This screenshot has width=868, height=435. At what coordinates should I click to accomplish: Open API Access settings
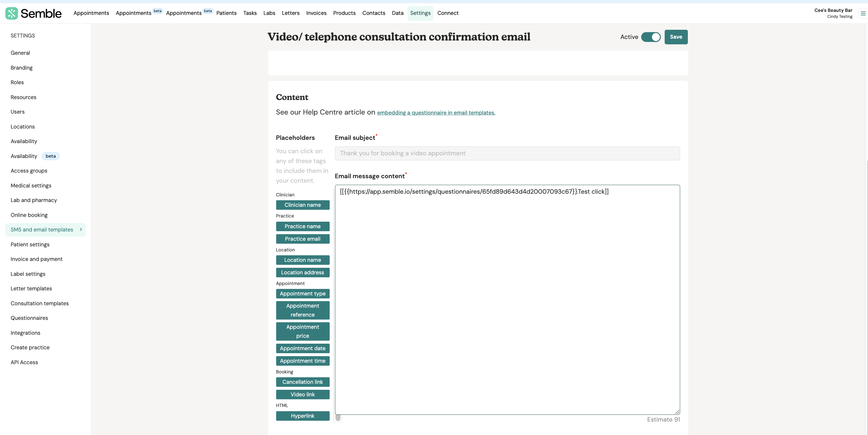pyautogui.click(x=24, y=362)
